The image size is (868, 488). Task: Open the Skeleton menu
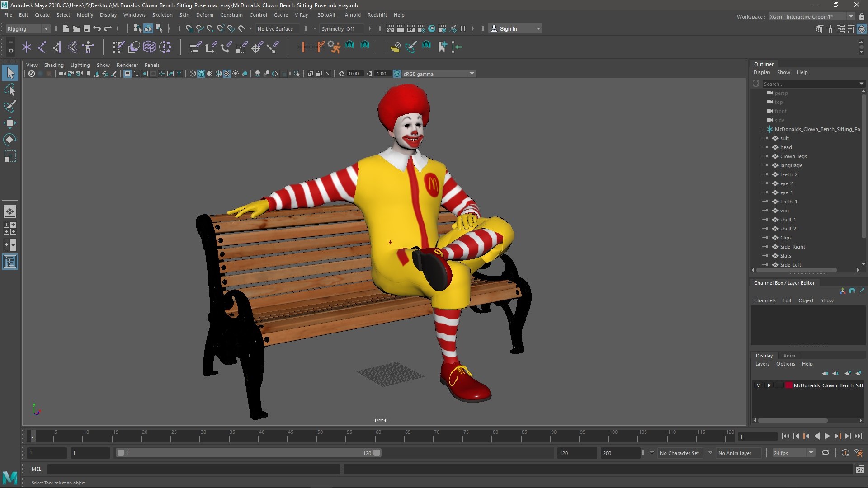tap(162, 15)
